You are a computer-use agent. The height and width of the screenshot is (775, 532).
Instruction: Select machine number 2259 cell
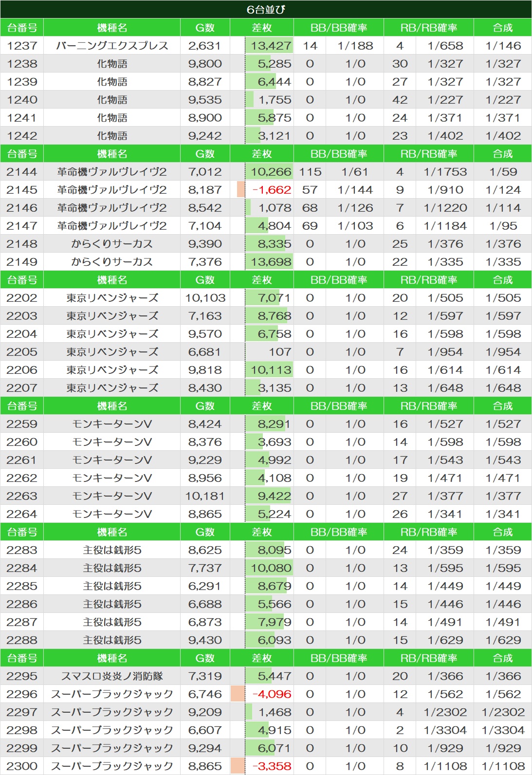[x=22, y=424]
